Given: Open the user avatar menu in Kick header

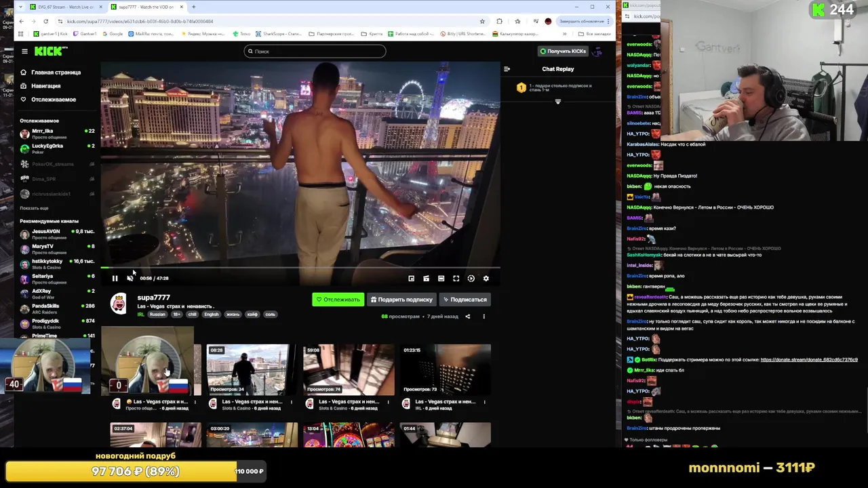Looking at the screenshot, I should [597, 52].
